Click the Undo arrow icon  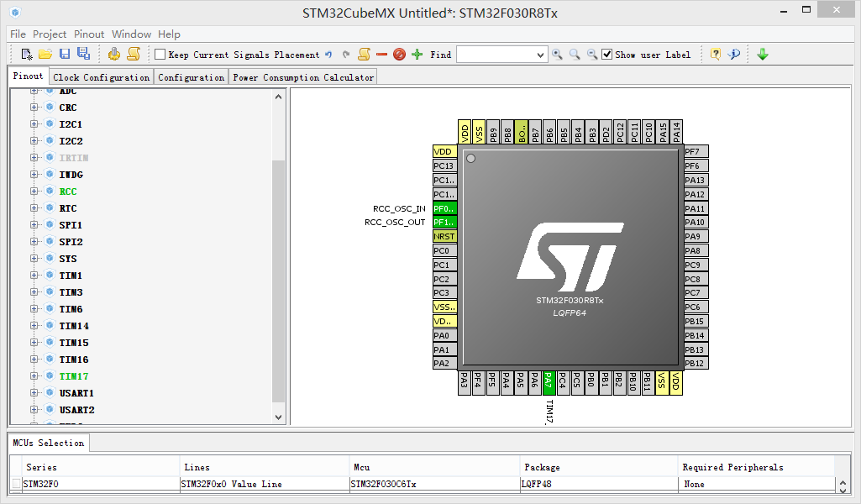click(328, 55)
